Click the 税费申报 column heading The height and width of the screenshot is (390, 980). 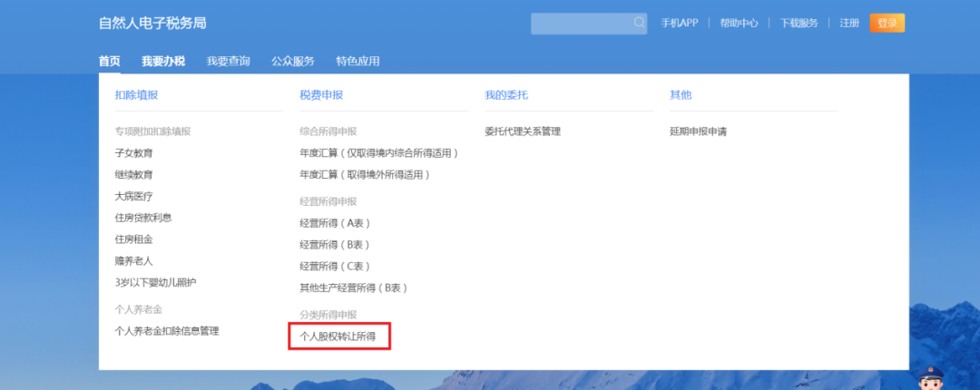click(x=321, y=95)
